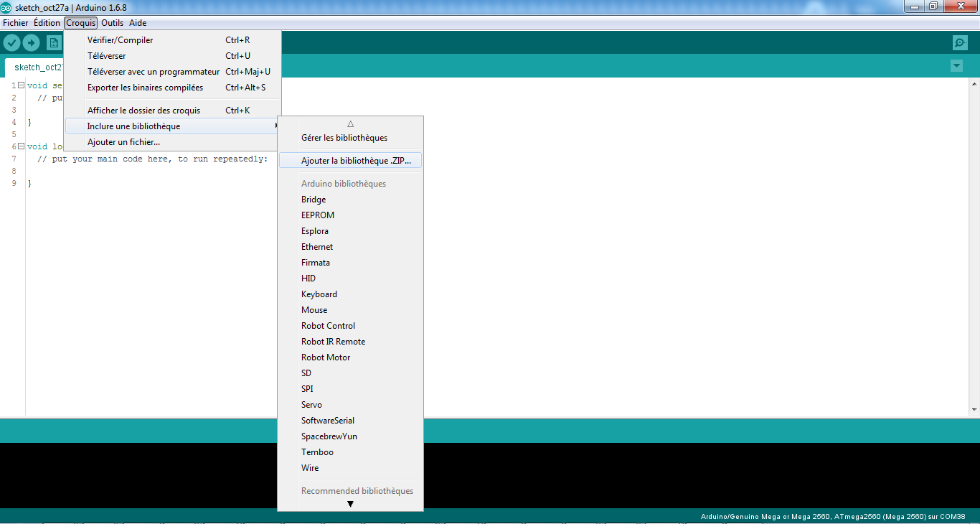Include the Ethernet library

(x=350, y=247)
